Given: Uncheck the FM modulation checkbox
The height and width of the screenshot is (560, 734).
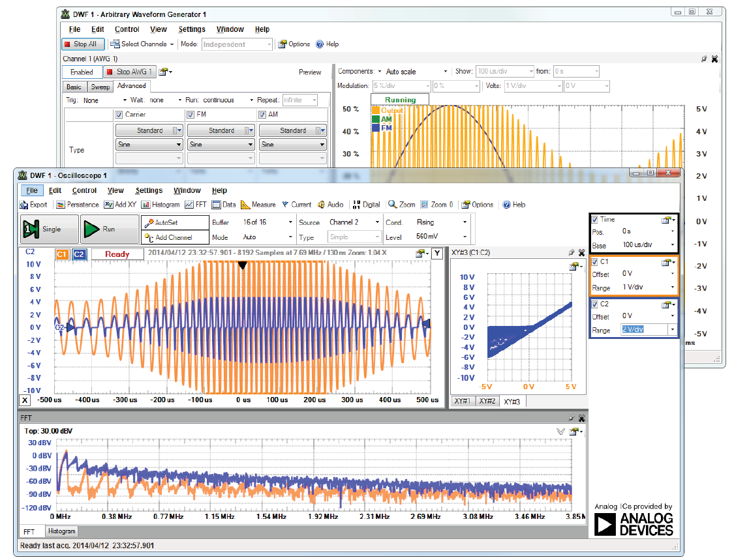Looking at the screenshot, I should click(191, 115).
